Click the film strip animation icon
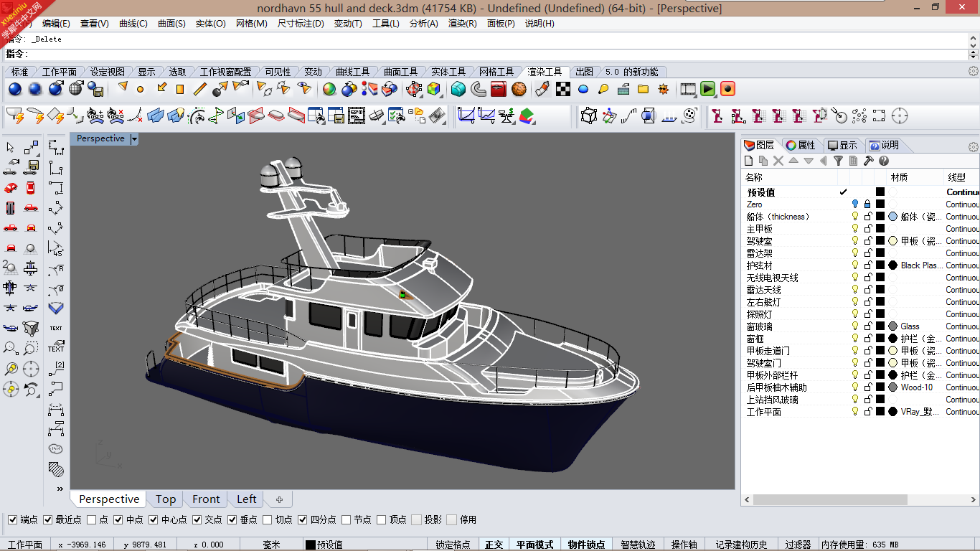The height and width of the screenshot is (551, 980). click(x=688, y=89)
